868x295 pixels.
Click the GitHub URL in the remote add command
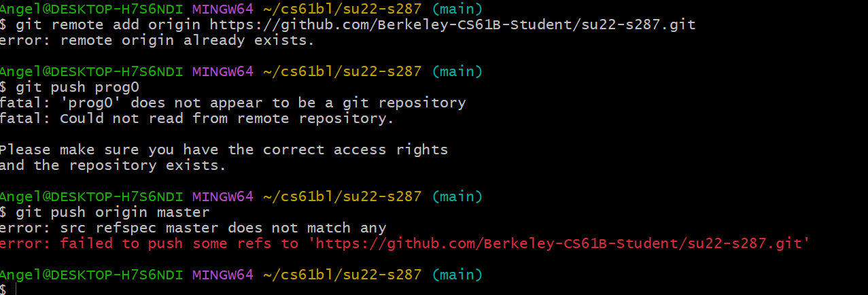pyautogui.click(x=453, y=24)
